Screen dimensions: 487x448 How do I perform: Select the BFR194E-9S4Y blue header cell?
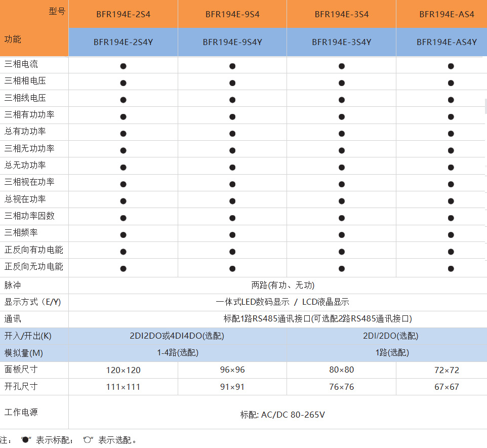click(232, 42)
